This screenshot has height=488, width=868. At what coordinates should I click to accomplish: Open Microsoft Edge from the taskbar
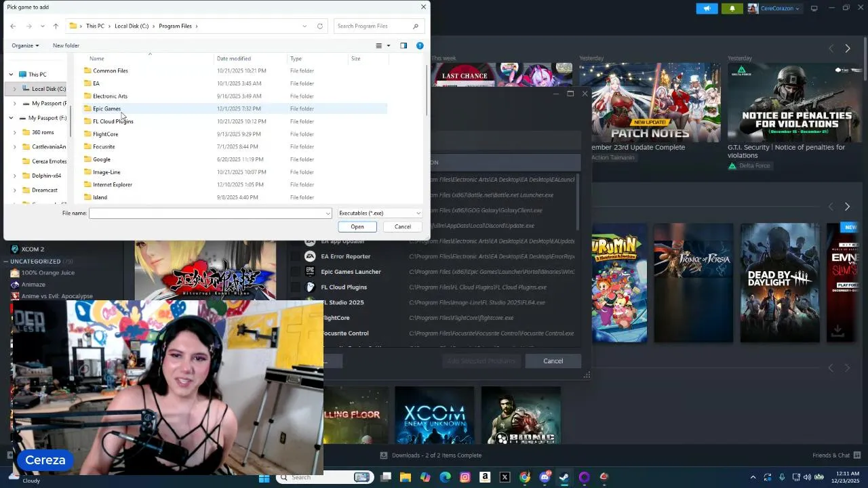pos(445,477)
